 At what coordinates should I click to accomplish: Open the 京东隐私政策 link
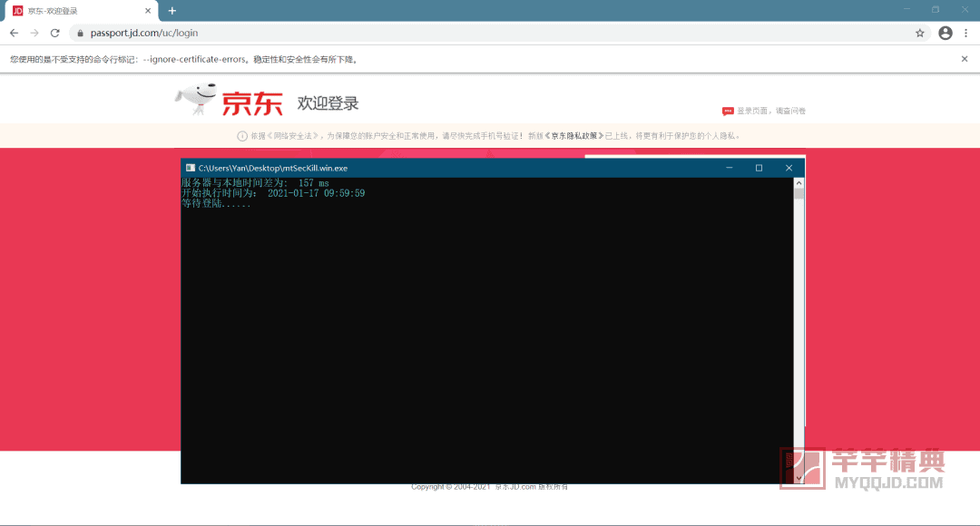pos(575,135)
